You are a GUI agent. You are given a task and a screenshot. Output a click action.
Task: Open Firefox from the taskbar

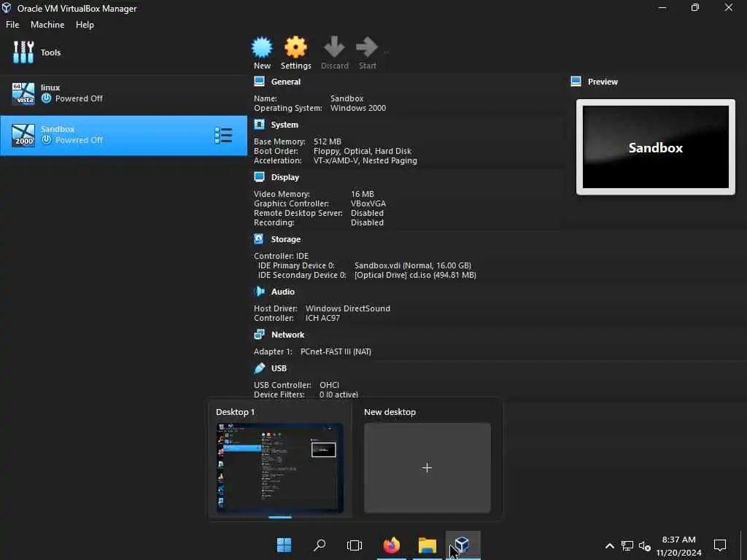point(391,545)
